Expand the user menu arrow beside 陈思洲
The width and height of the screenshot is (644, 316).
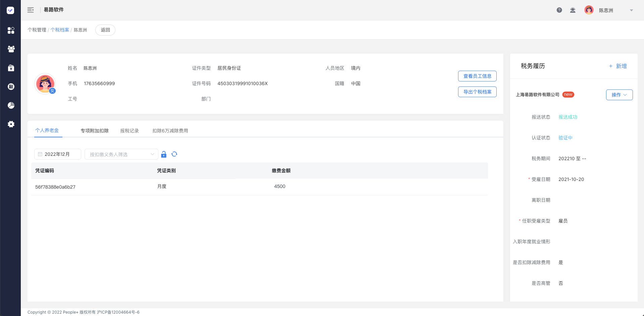point(631,10)
